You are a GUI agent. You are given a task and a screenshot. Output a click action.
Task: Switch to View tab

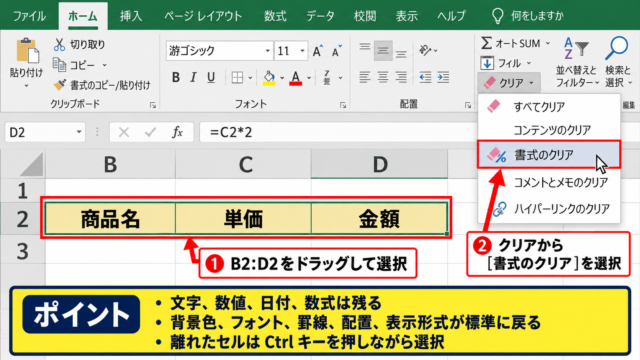pos(407,16)
